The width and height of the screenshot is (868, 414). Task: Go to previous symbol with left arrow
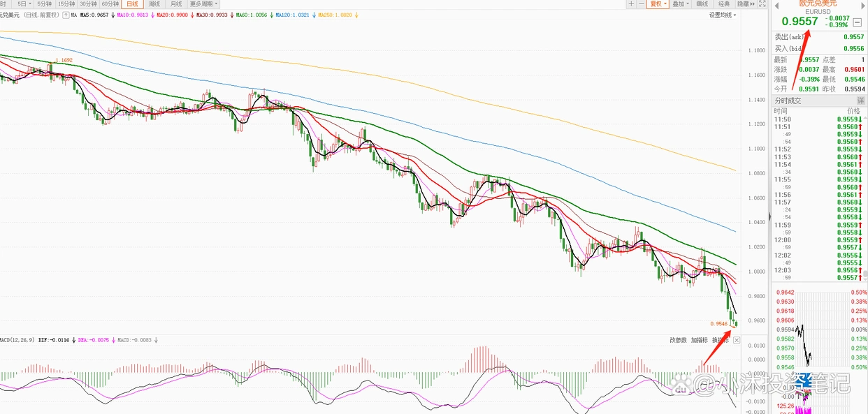click(776, 6)
